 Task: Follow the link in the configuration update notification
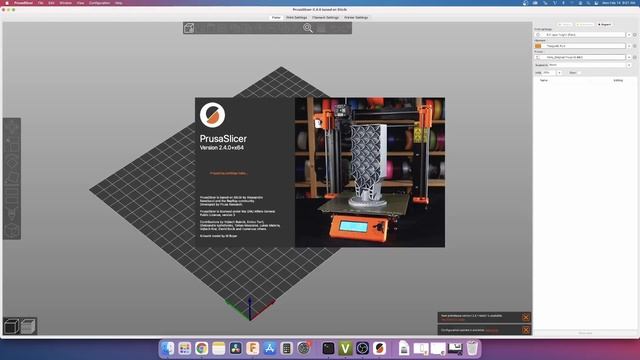(492, 330)
